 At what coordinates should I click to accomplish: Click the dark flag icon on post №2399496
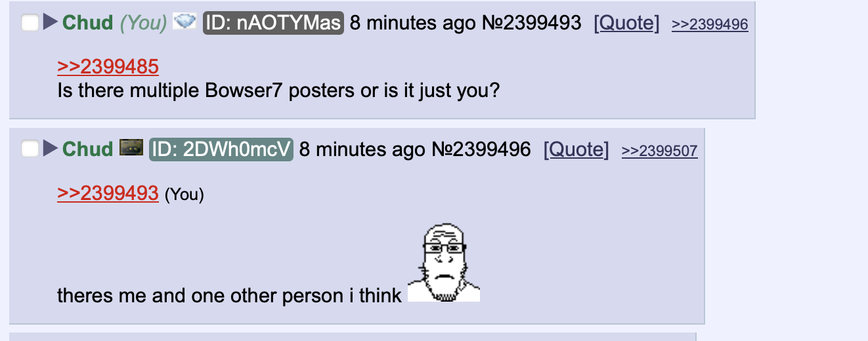(131, 148)
